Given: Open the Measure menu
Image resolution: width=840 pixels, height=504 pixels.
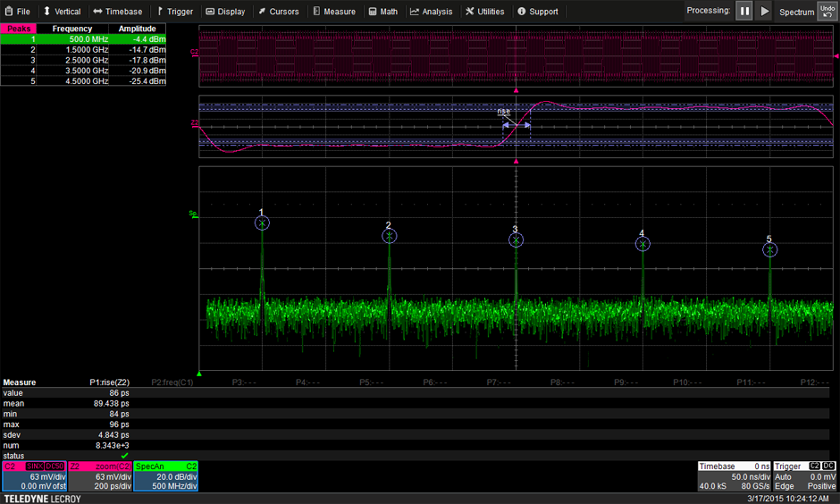Looking at the screenshot, I should coord(333,12).
